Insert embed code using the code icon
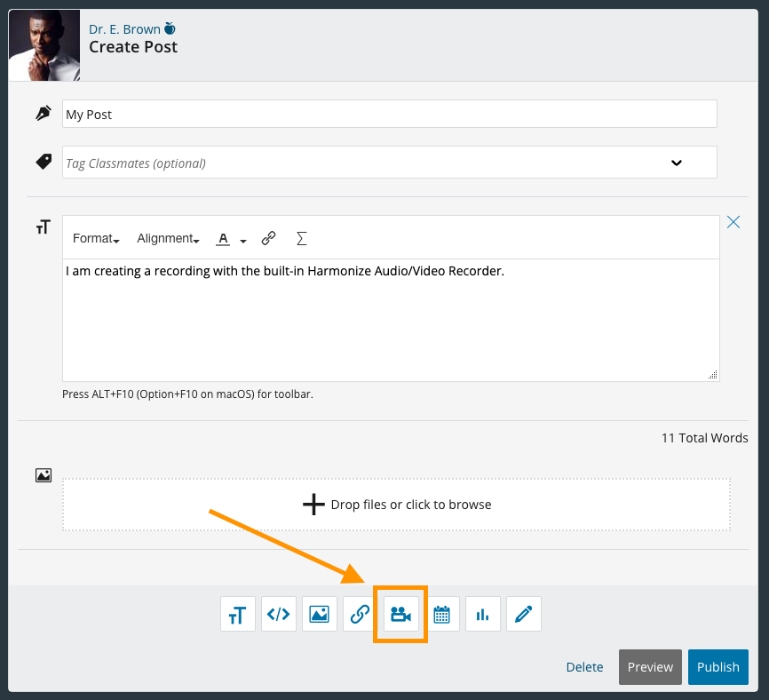The image size is (769, 700). click(x=279, y=614)
